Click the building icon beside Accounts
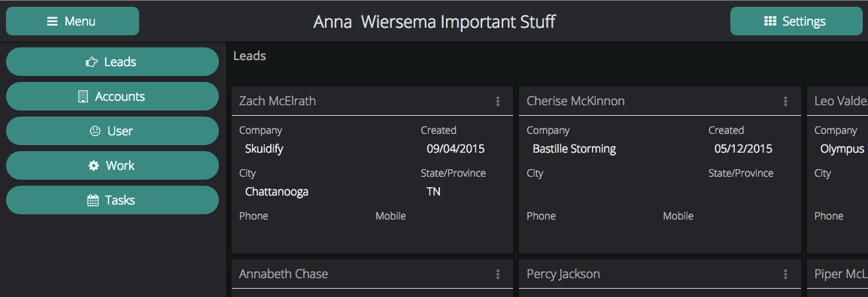Viewport: 868px width, 297px height. coord(83,96)
